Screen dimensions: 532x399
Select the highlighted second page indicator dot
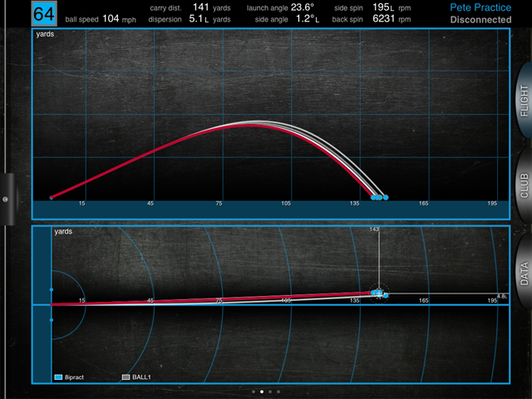point(262,391)
